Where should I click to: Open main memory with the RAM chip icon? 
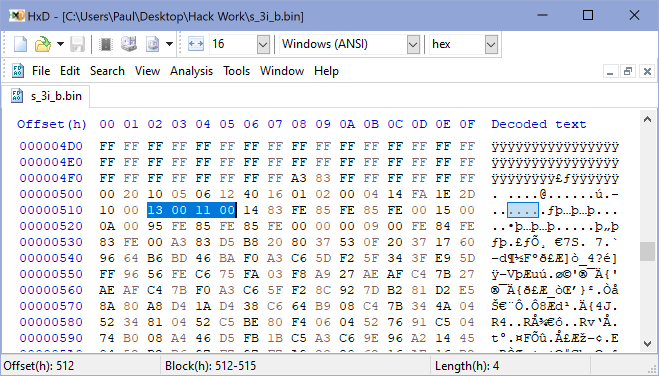coord(106,44)
